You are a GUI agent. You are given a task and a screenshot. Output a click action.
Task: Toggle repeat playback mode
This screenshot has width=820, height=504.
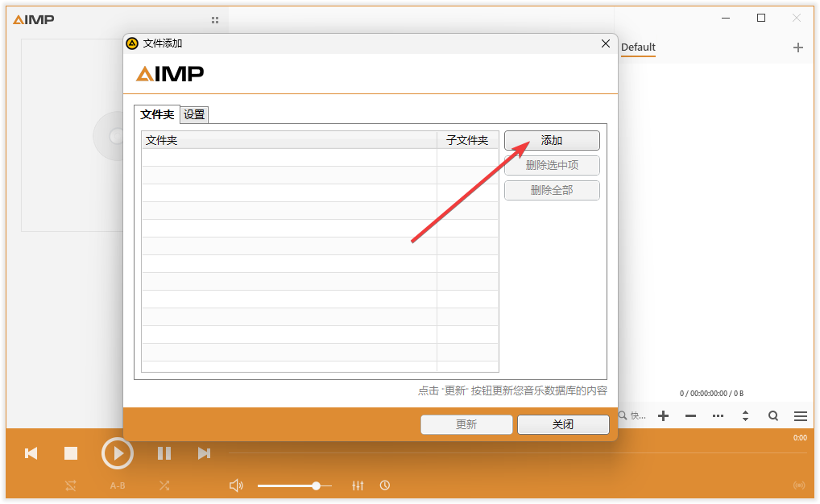point(70,485)
